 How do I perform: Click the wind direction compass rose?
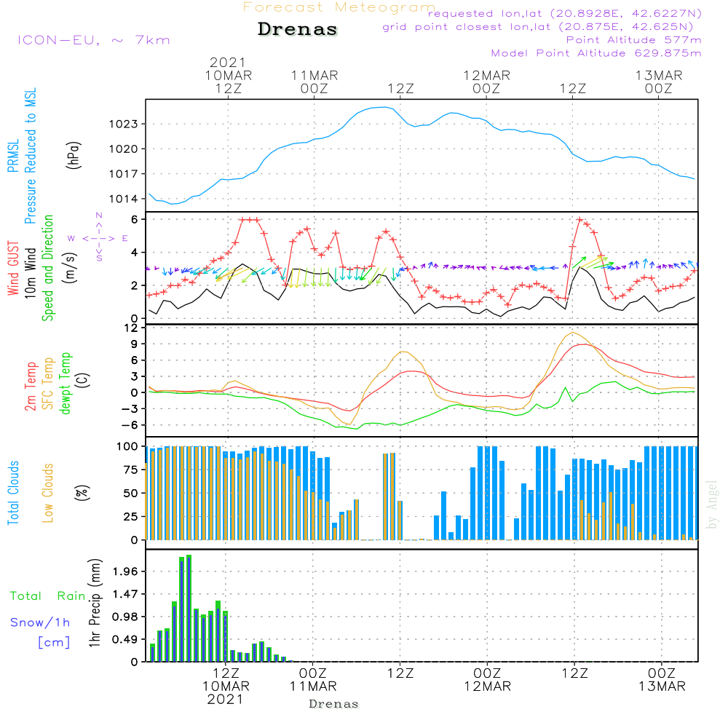98,237
